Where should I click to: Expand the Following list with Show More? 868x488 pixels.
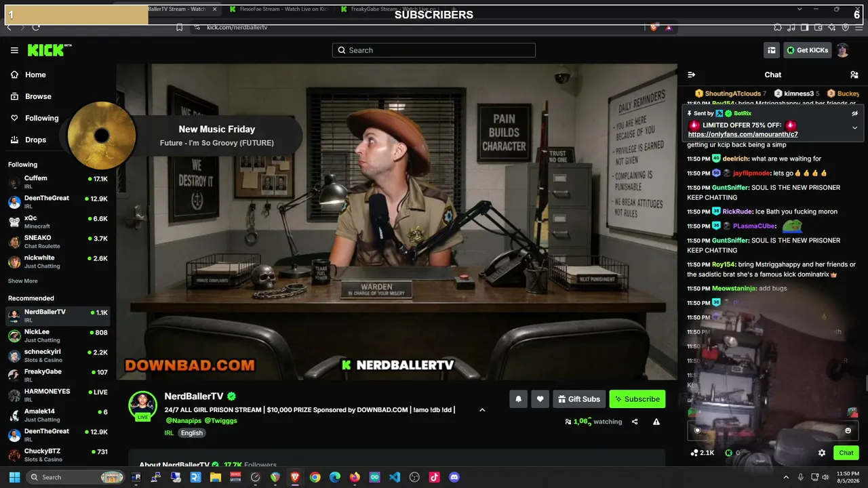tap(23, 281)
